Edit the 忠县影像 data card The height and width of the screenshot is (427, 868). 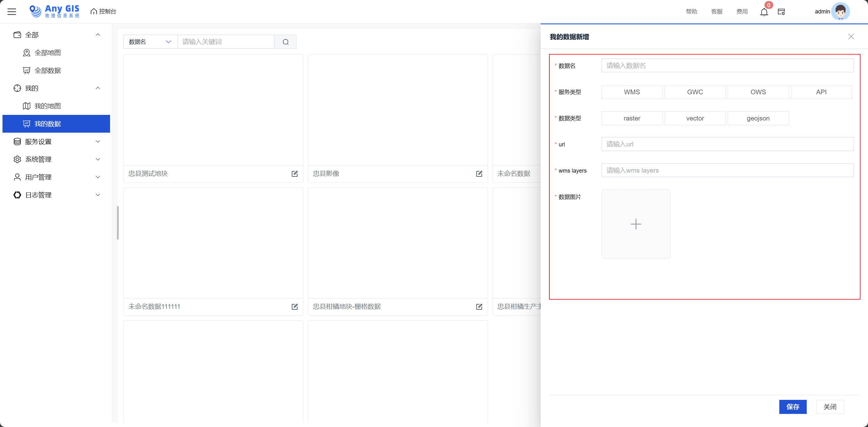click(479, 174)
